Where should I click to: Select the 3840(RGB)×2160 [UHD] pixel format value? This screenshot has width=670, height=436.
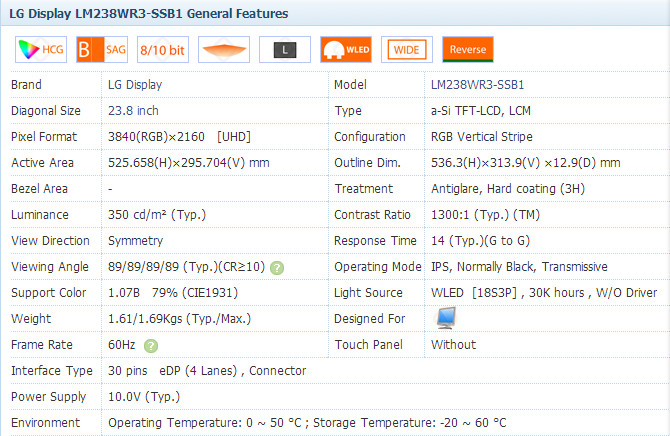[x=179, y=137]
